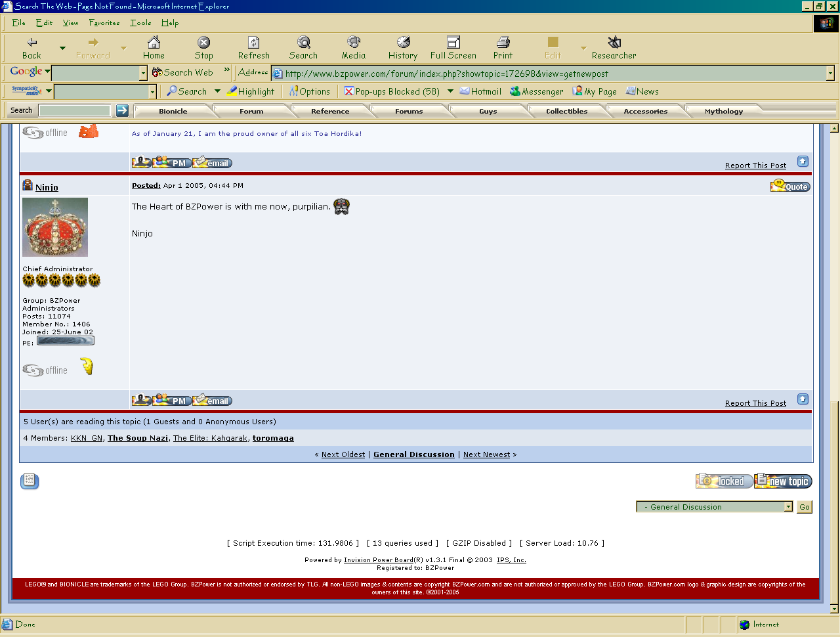Open the View menu
The width and height of the screenshot is (840, 637).
pyautogui.click(x=70, y=22)
